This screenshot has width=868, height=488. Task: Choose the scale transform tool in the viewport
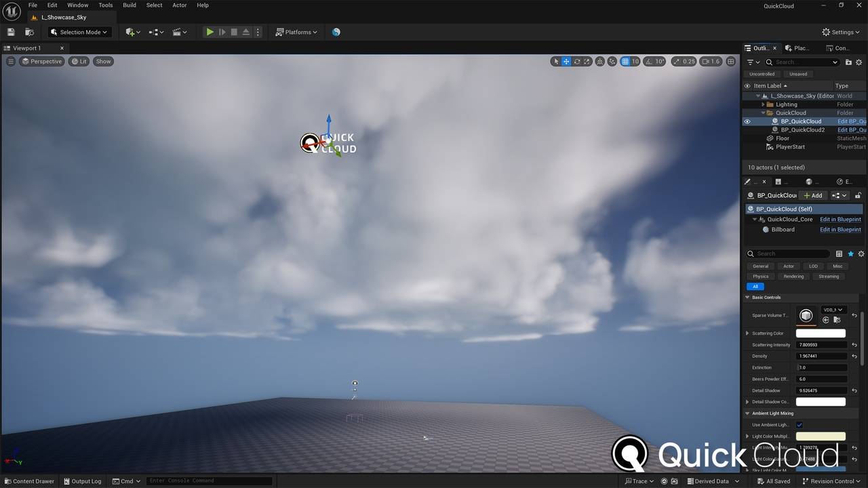[588, 62]
